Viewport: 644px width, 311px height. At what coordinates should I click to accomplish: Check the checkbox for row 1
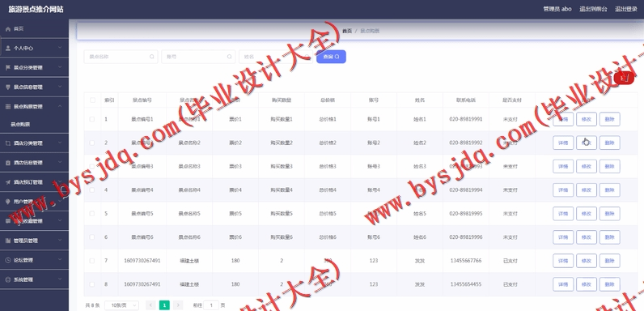[92, 119]
